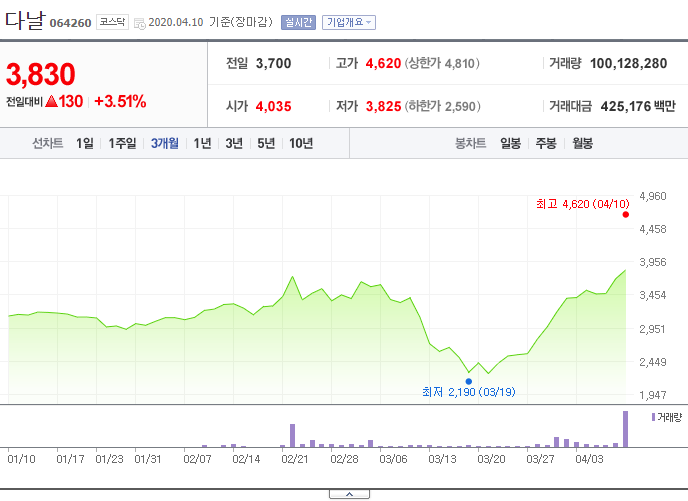
Task: Click the 저가 value 3,825
Action: point(383,106)
